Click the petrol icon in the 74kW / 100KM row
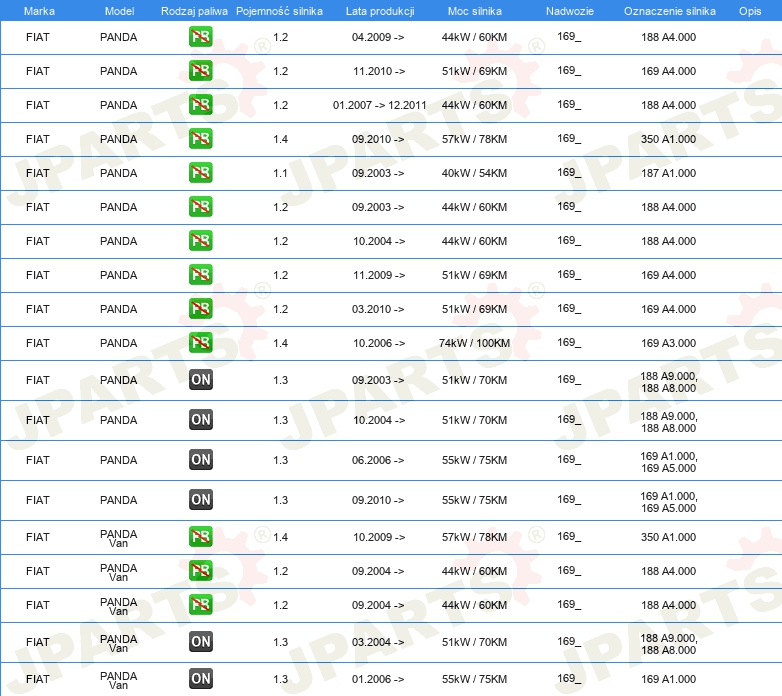Viewport: 782px width, 696px height. point(200,343)
